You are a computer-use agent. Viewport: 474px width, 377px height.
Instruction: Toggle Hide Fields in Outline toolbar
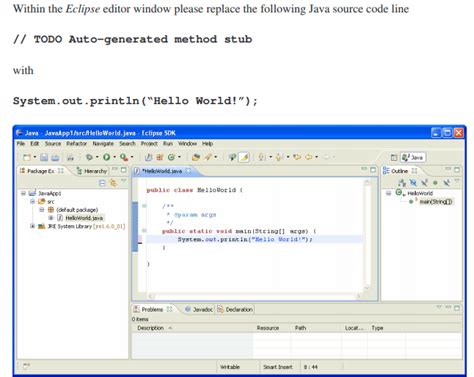(413, 183)
